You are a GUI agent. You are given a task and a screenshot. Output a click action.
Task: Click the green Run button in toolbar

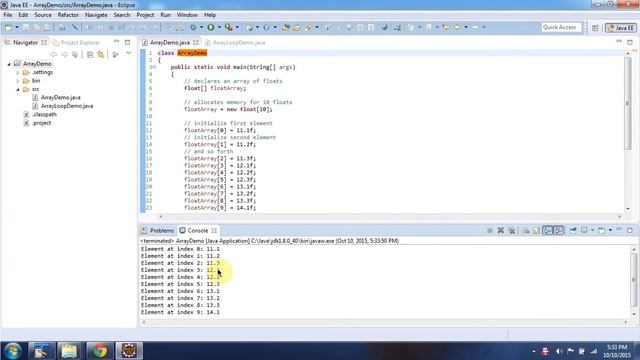point(211,27)
